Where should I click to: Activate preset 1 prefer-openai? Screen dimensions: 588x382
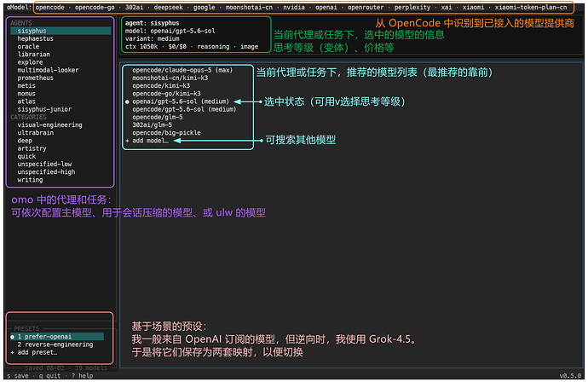57,337
